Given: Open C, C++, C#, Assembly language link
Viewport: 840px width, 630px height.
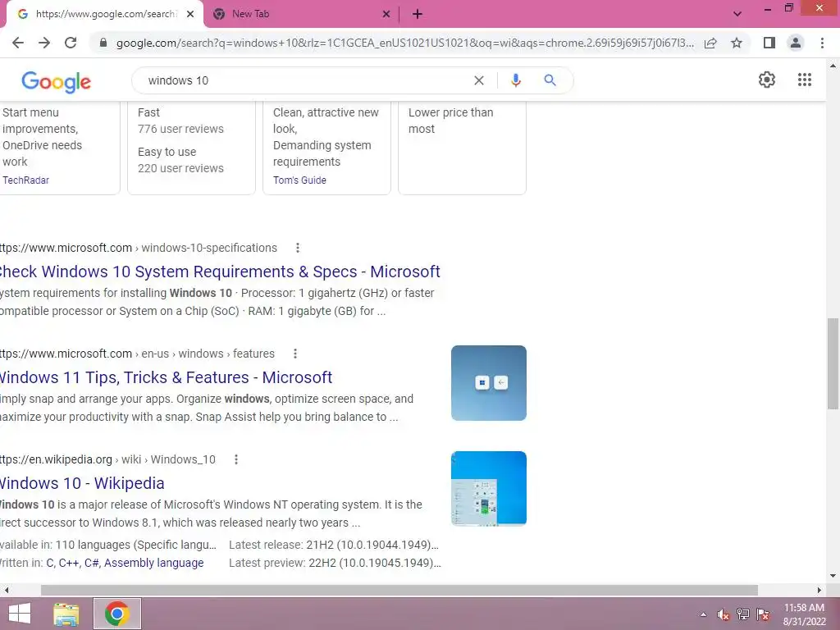Looking at the screenshot, I should [x=125, y=563].
